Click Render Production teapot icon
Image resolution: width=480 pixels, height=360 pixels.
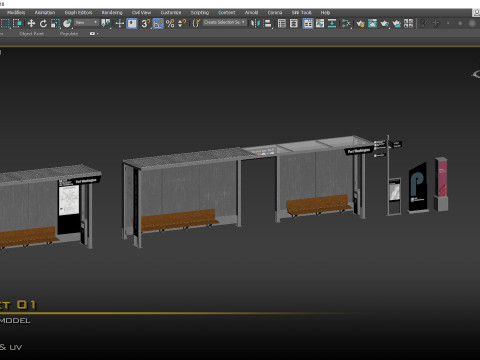coord(384,23)
